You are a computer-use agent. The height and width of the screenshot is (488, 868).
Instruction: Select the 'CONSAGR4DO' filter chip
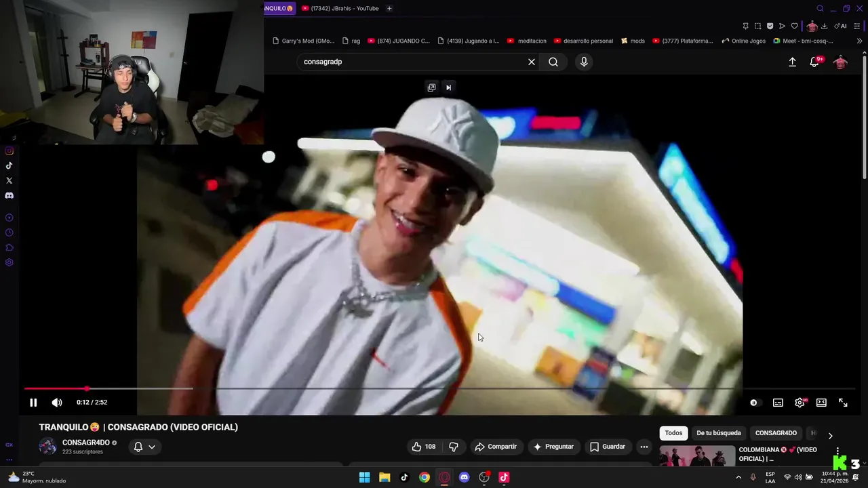tap(776, 433)
